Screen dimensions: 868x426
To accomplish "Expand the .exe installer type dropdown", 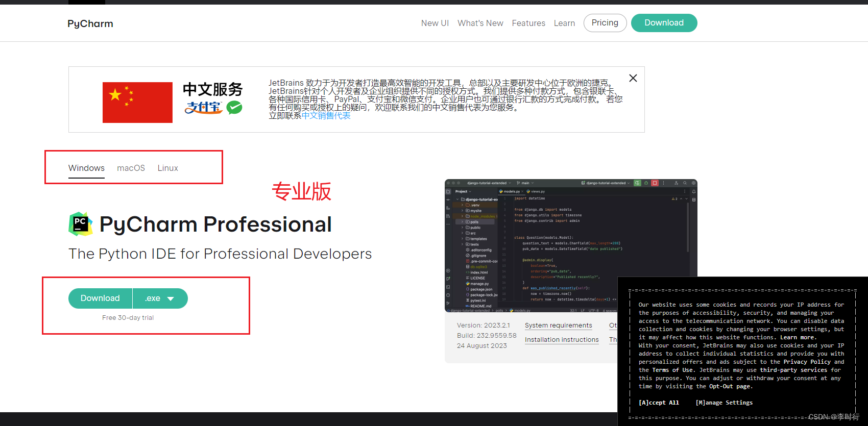I will (x=160, y=298).
